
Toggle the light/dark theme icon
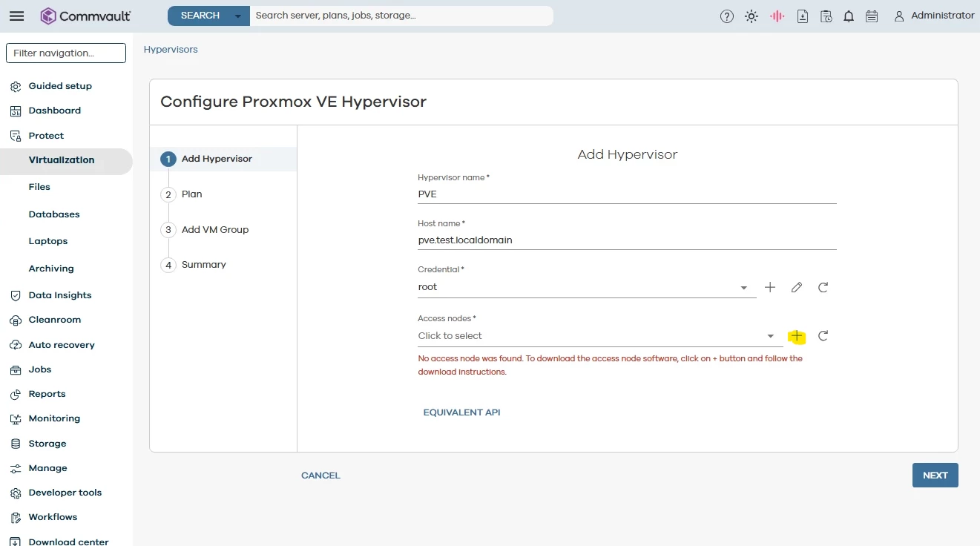pos(752,16)
